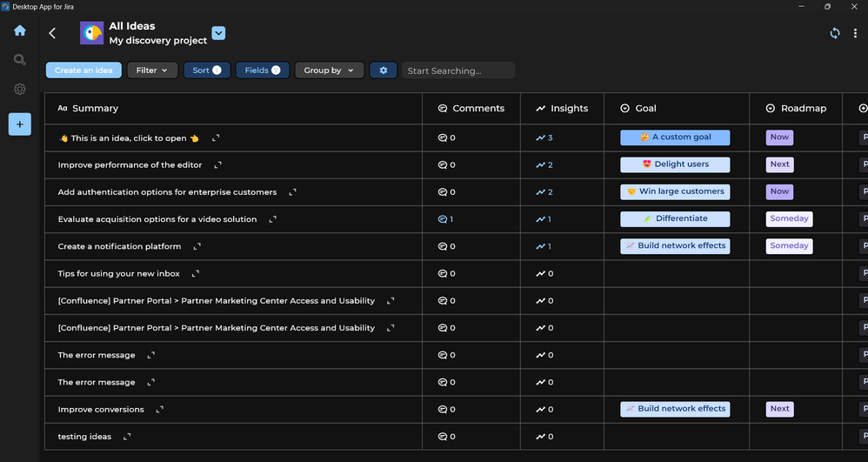868x462 pixels.
Task: Open the sidebar search icon
Action: point(20,60)
